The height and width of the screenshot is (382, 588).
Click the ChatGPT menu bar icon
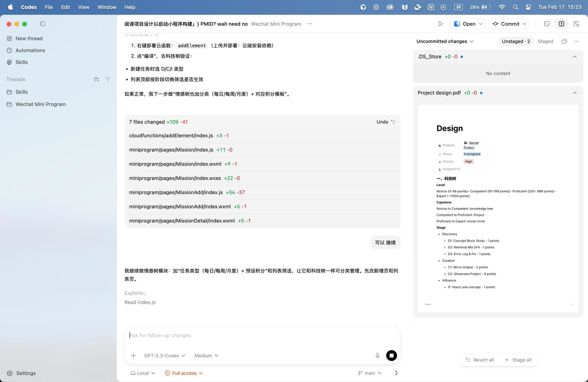pyautogui.click(x=376, y=7)
